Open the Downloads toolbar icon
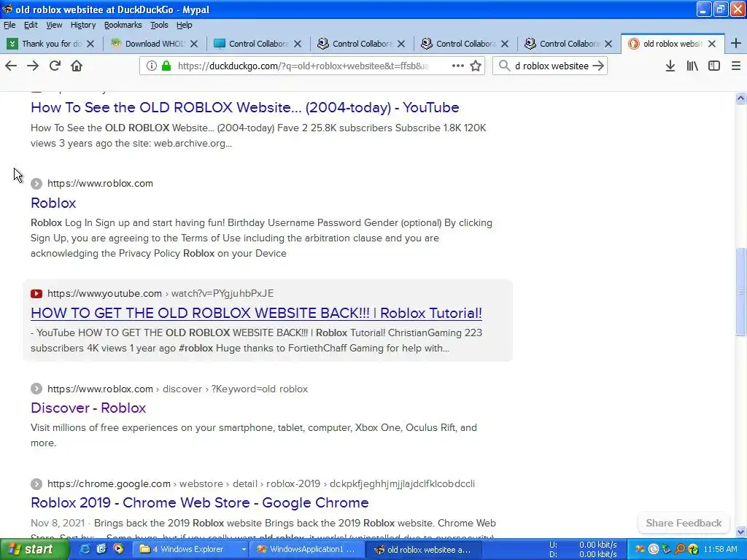This screenshot has width=747, height=560. [670, 66]
